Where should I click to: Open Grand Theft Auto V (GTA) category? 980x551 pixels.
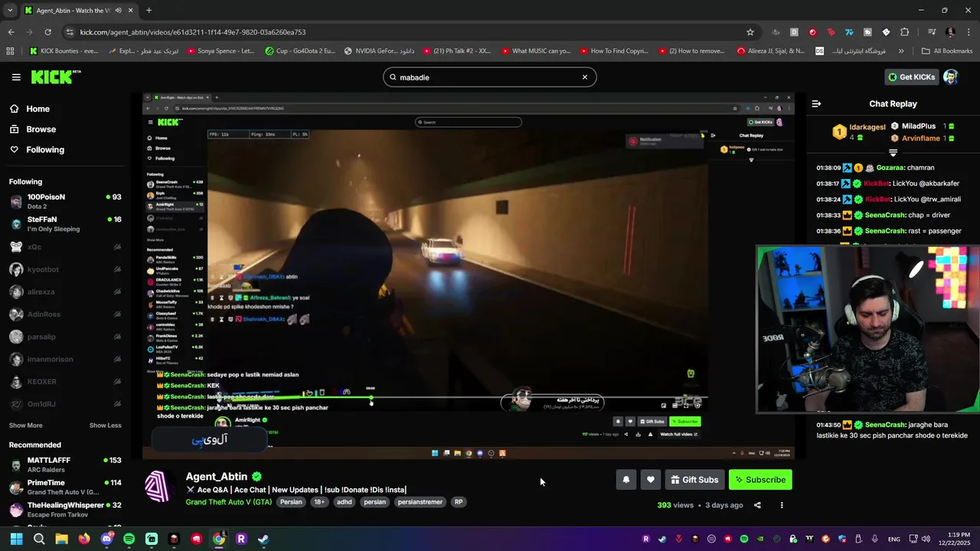pos(228,502)
